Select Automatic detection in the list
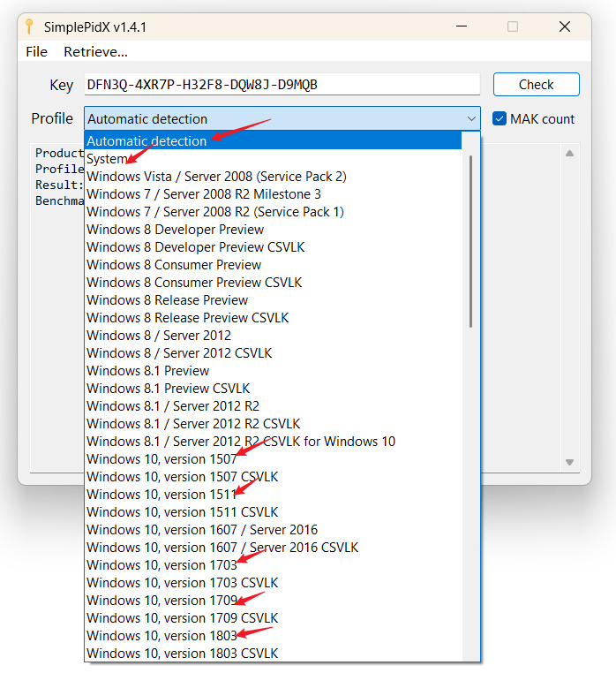The height and width of the screenshot is (673, 616). click(273, 140)
